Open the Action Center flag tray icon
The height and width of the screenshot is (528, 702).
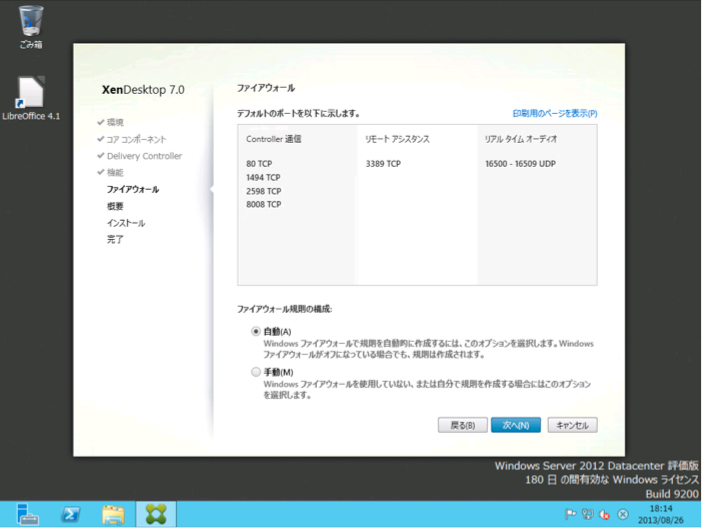(x=570, y=514)
